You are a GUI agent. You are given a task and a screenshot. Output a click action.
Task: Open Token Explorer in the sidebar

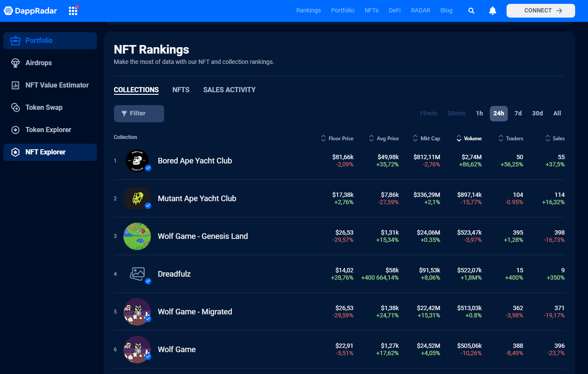(x=50, y=130)
